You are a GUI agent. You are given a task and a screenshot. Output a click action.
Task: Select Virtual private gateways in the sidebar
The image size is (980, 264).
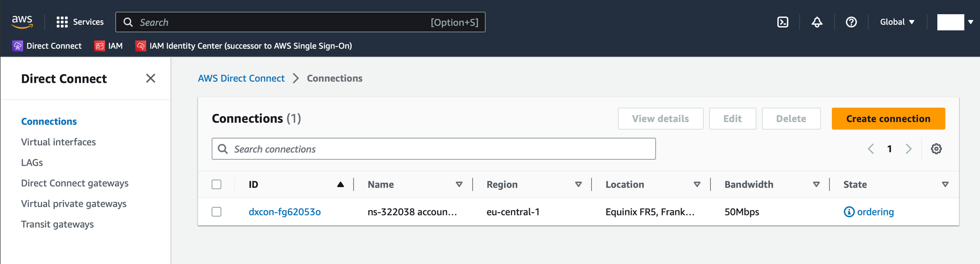[74, 204]
